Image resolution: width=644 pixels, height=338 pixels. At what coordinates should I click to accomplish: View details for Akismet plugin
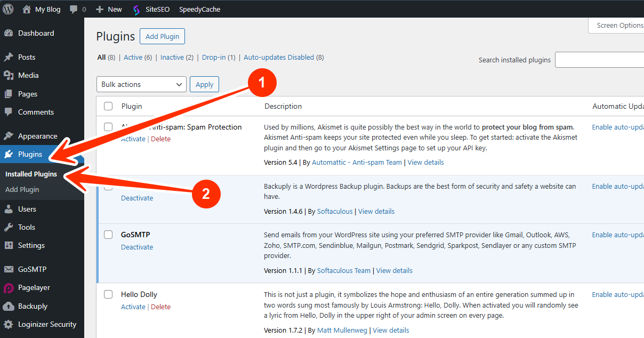pos(425,162)
